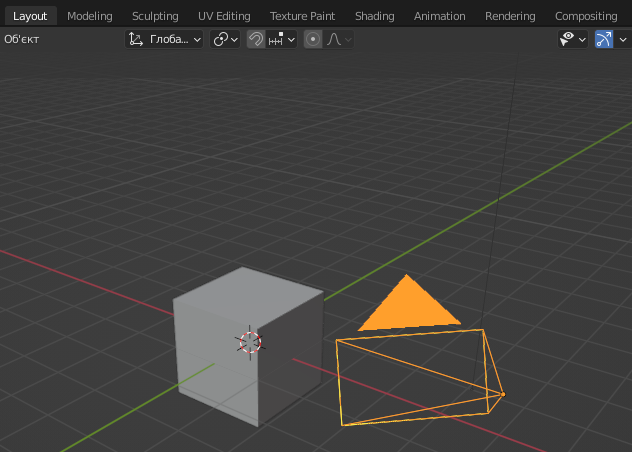Select the gray cube object

[248, 346]
